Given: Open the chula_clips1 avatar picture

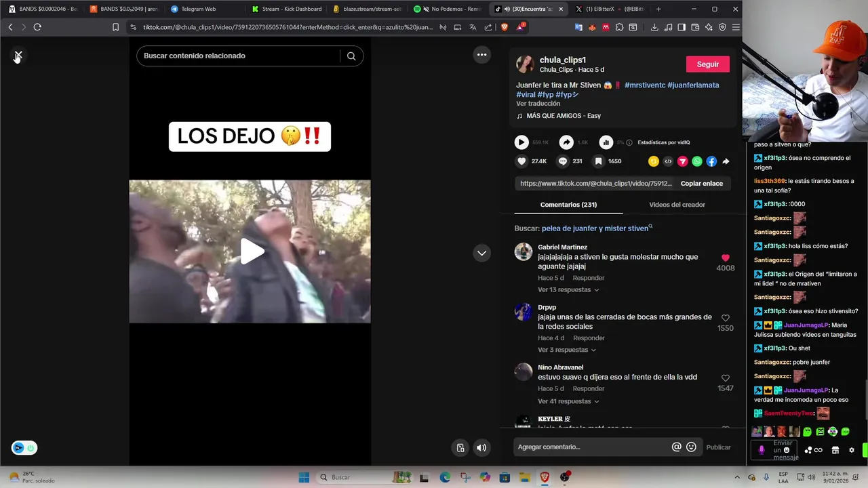Looking at the screenshot, I should 525,64.
